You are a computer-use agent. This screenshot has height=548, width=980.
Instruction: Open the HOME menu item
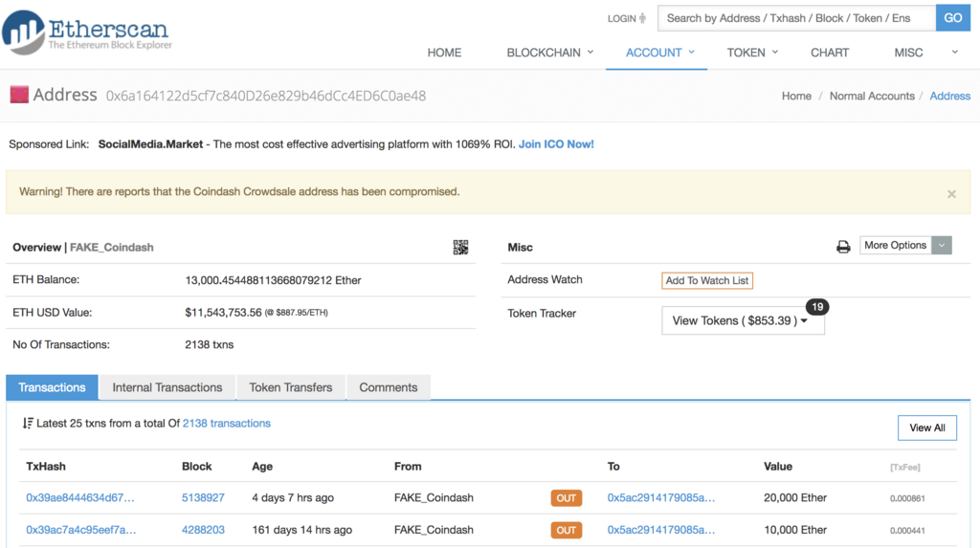(444, 54)
